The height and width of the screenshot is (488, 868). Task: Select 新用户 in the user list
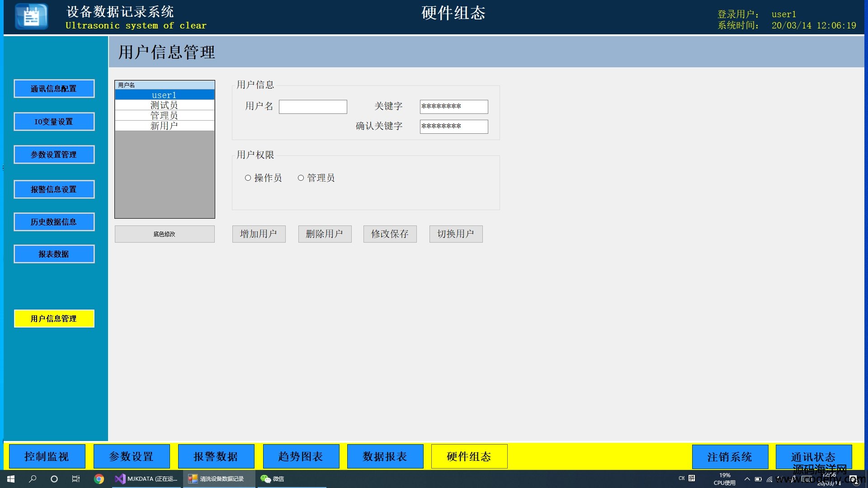(165, 126)
